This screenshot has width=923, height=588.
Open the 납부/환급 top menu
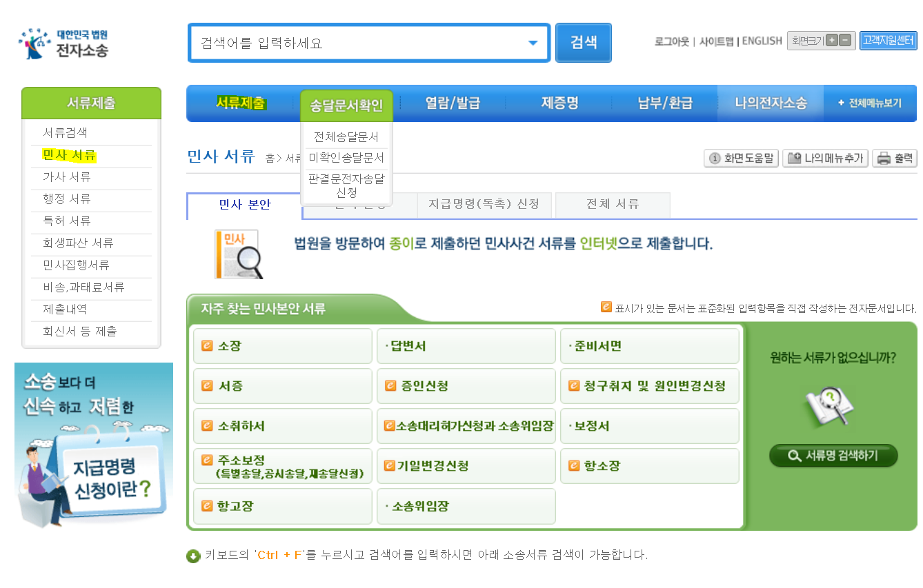[665, 103]
